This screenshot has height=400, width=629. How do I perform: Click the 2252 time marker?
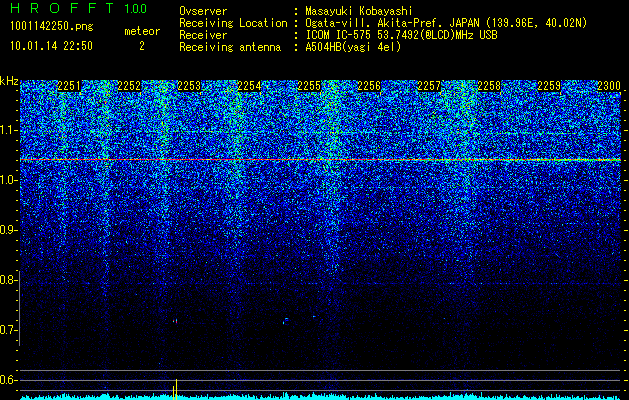pyautogui.click(x=129, y=86)
